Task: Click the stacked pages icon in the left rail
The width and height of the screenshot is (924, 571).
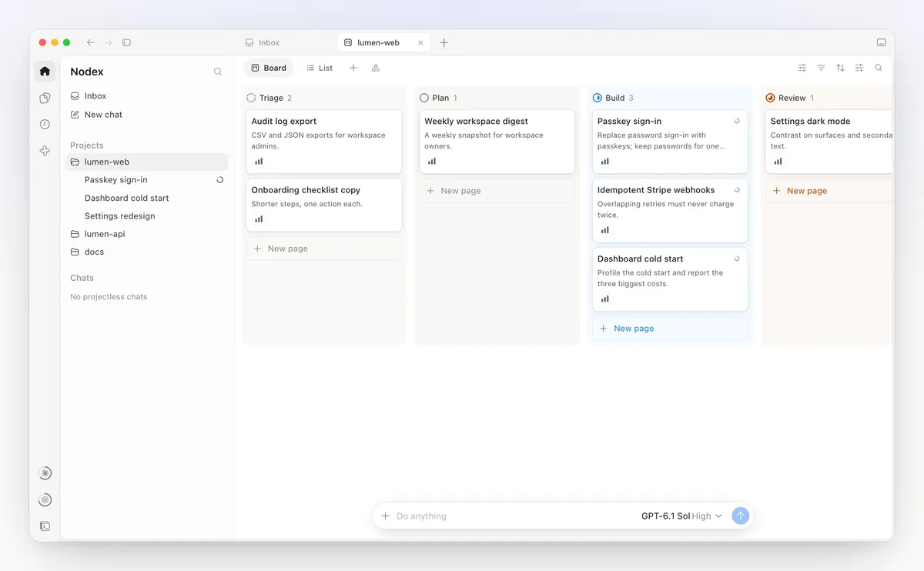Action: 45,98
